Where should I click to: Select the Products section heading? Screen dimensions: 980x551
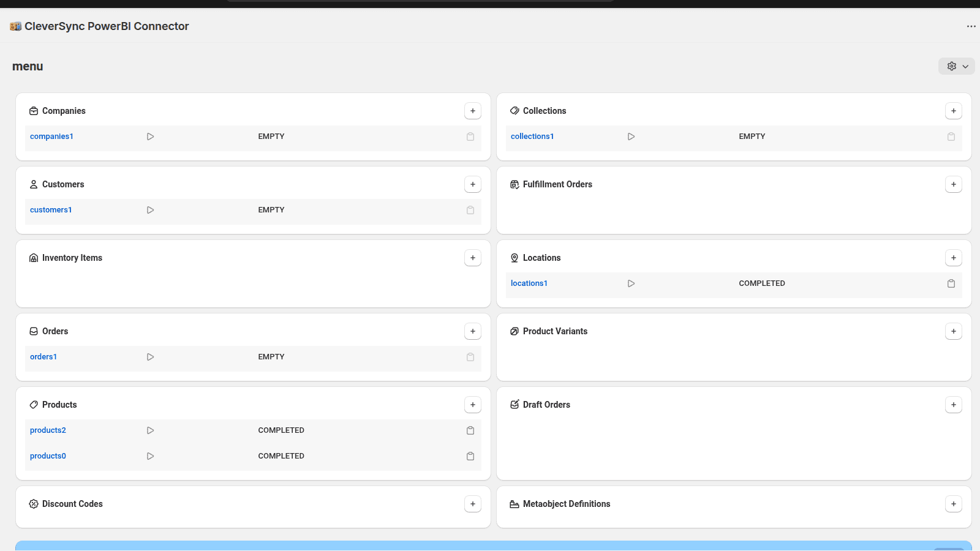click(x=59, y=405)
